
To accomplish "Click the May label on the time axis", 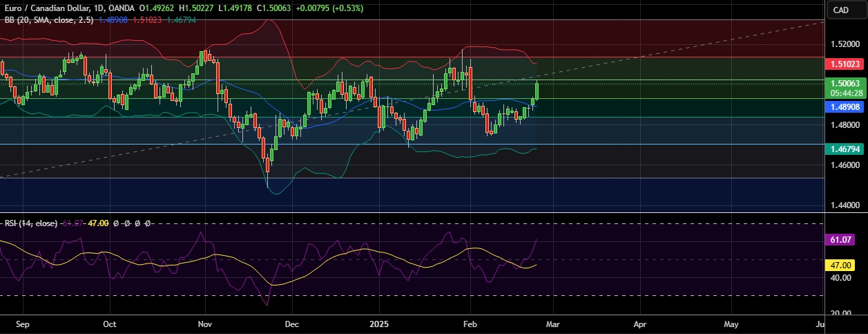I will pyautogui.click(x=731, y=323).
